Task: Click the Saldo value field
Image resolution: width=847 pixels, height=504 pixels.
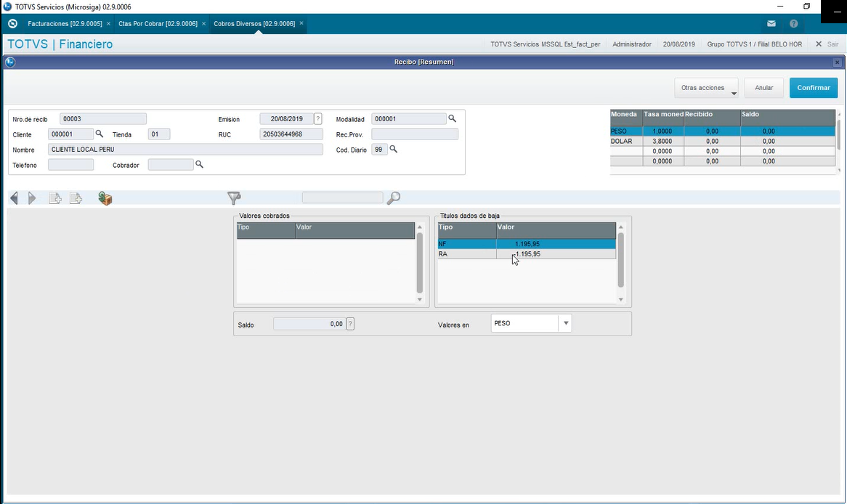Action: [x=309, y=324]
